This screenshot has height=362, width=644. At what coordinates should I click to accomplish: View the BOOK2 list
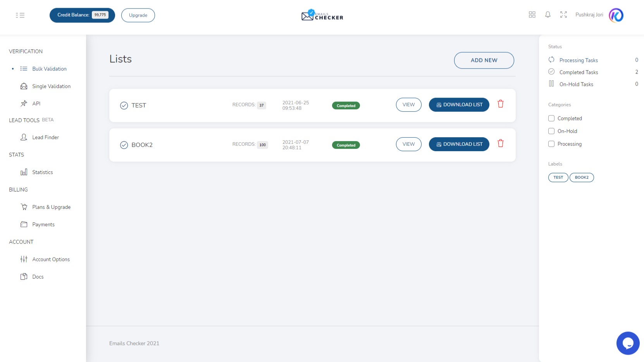pos(408,144)
